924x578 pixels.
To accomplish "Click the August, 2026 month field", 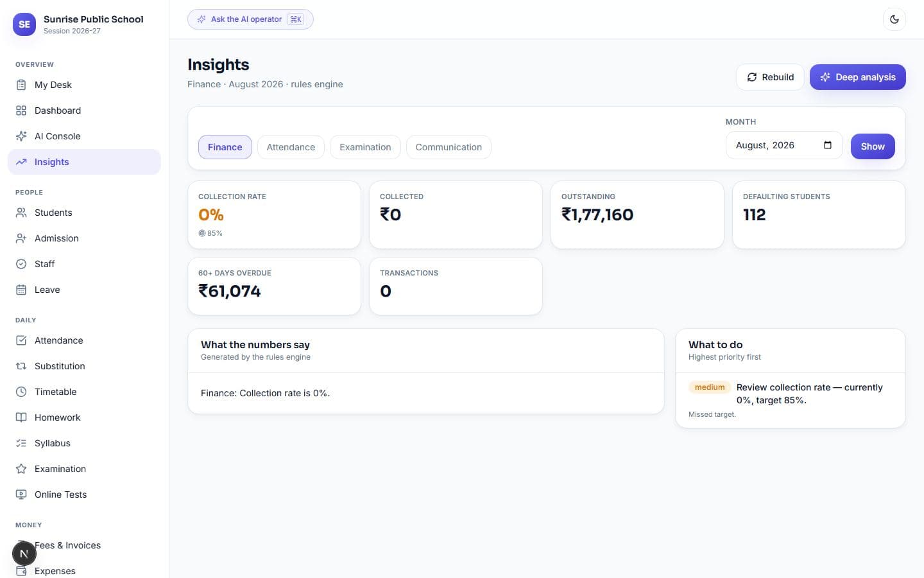I will click(784, 145).
